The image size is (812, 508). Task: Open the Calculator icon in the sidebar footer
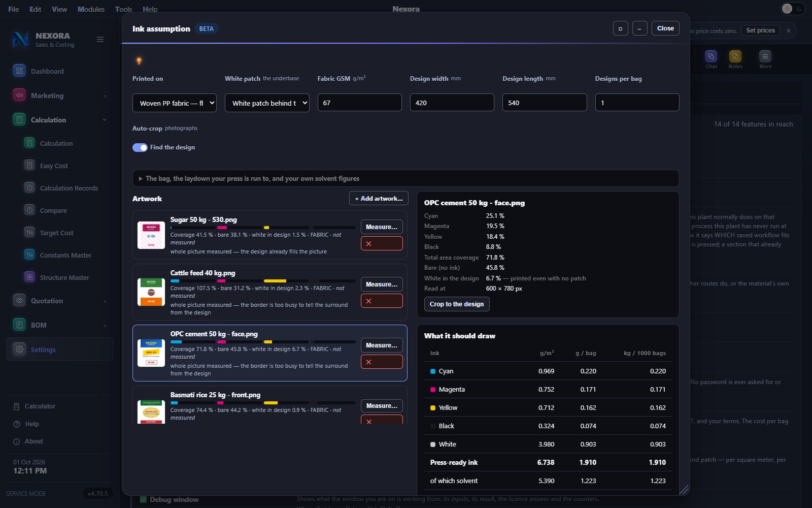click(x=16, y=406)
